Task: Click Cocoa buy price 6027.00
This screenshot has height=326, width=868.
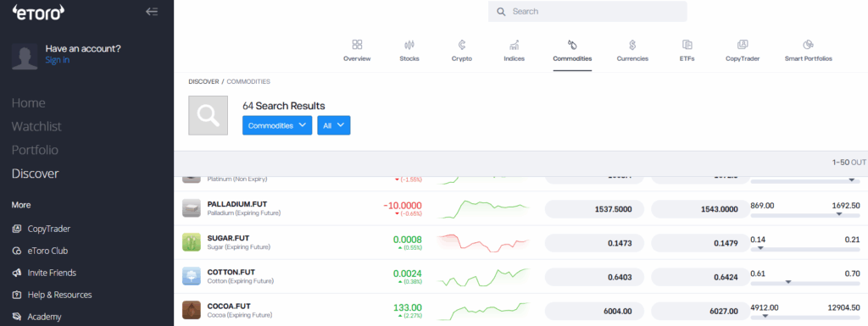Action: pos(701,311)
